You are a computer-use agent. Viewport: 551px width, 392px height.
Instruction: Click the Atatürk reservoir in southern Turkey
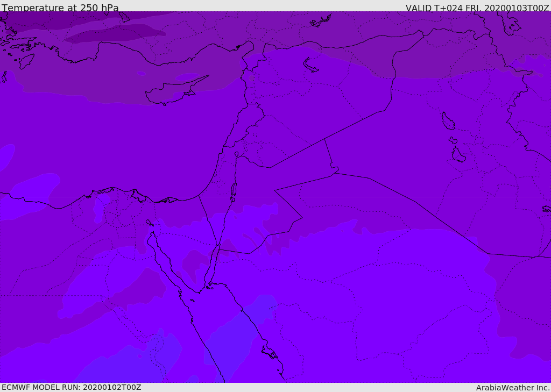click(x=321, y=22)
